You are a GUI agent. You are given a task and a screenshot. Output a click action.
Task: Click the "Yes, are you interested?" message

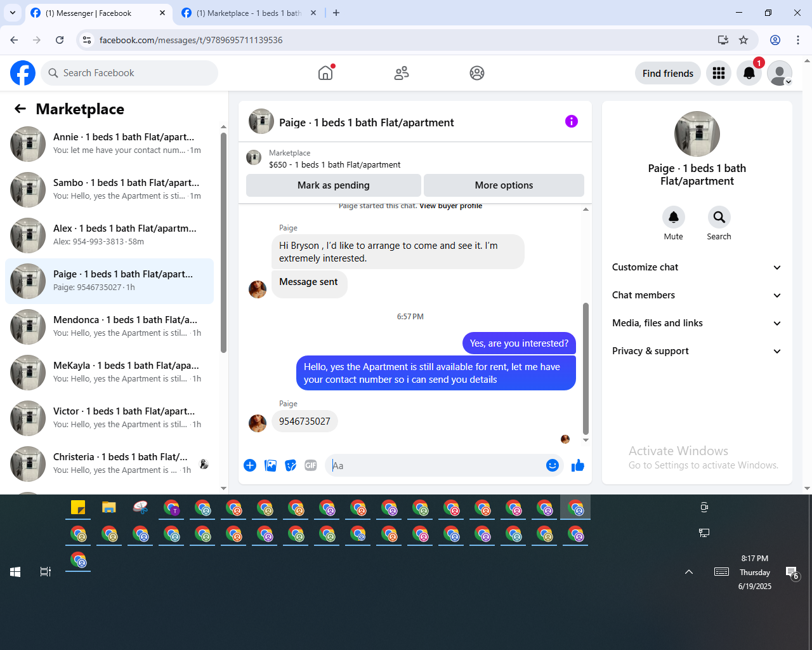click(519, 343)
